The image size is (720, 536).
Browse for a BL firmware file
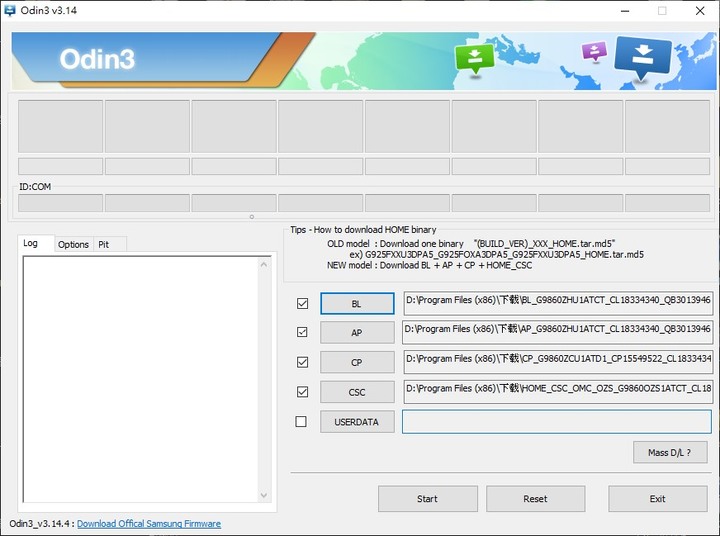357,304
